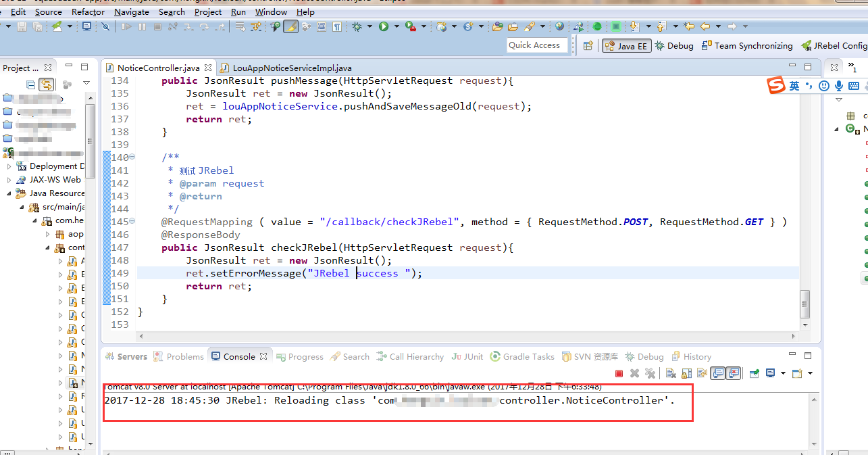868x455 pixels.
Task: Switch to the LouAppNoticeServiceImpl.java editor tab
Action: click(x=286, y=68)
